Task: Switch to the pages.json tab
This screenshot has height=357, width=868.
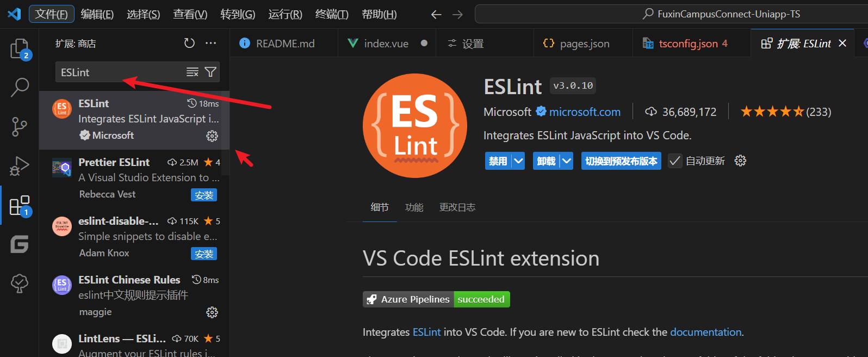Action: (x=584, y=43)
